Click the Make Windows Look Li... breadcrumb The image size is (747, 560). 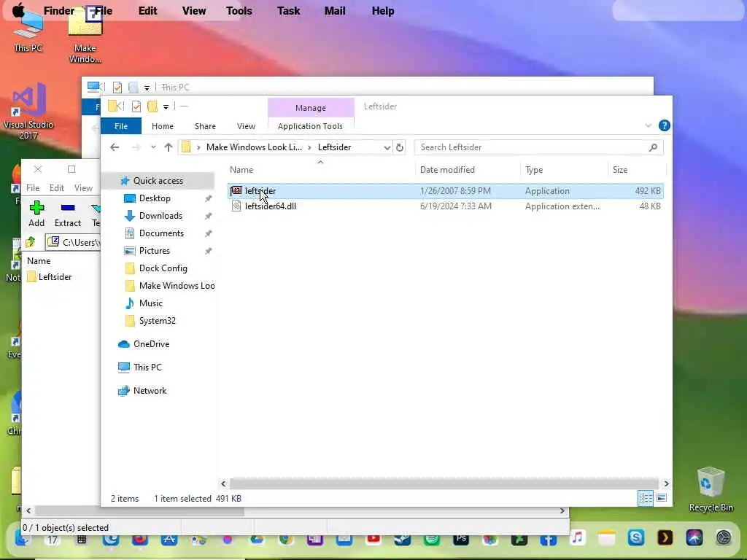click(254, 147)
